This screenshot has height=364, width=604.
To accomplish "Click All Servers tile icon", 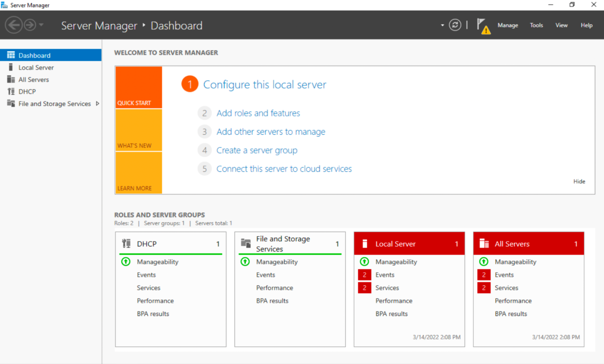I will [484, 244].
